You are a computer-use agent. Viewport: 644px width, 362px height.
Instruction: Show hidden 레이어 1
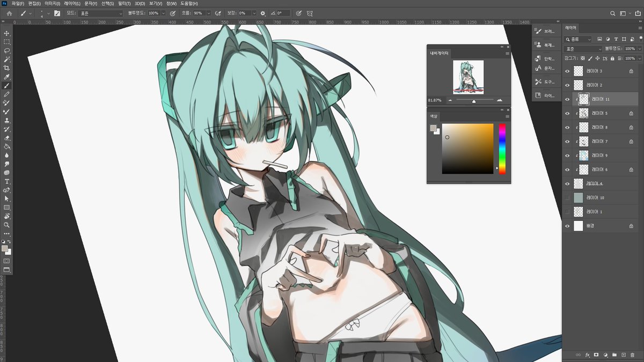click(567, 212)
